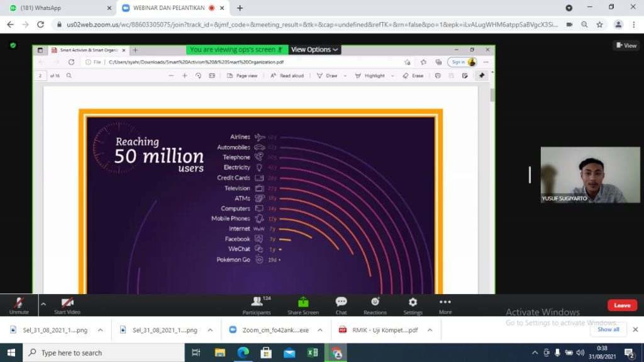The width and height of the screenshot is (644, 362).
Task: Click Read aloud in PDF toolbar
Action: coord(287,76)
